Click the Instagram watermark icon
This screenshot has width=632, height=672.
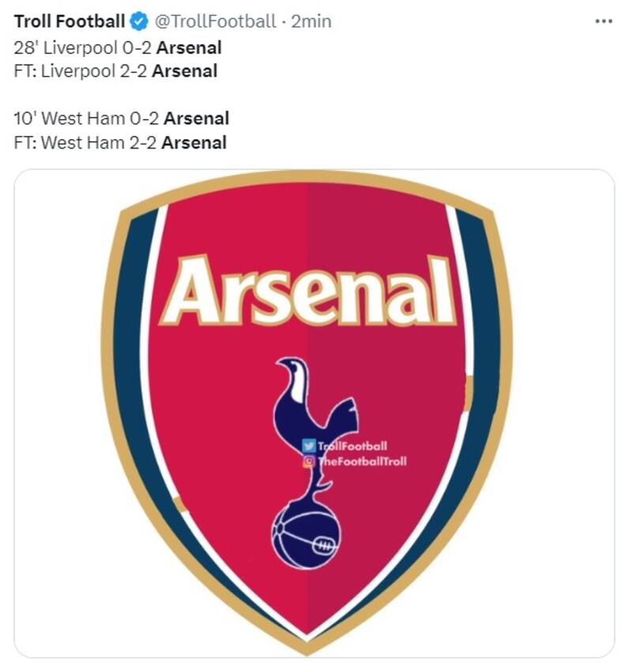308,461
